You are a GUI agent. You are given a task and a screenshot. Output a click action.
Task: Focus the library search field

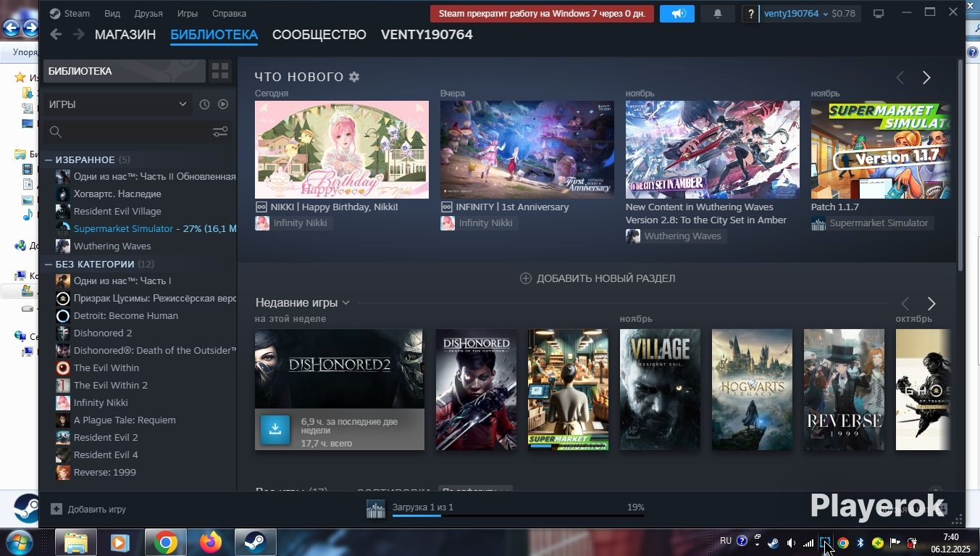pos(138,131)
